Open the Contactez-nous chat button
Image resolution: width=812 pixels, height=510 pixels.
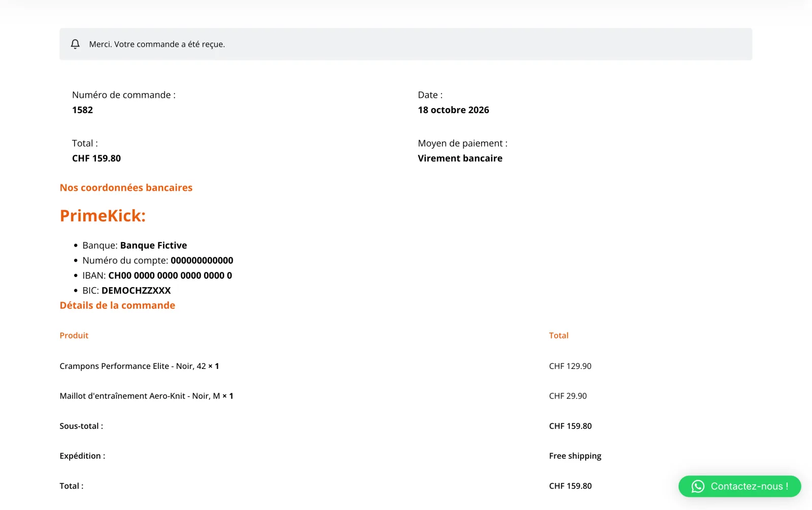pyautogui.click(x=739, y=486)
